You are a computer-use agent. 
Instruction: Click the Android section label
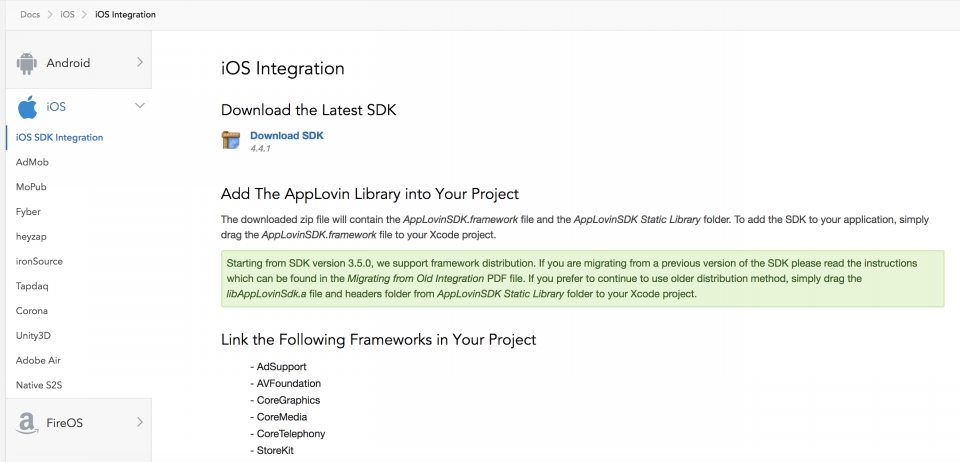tap(68, 63)
